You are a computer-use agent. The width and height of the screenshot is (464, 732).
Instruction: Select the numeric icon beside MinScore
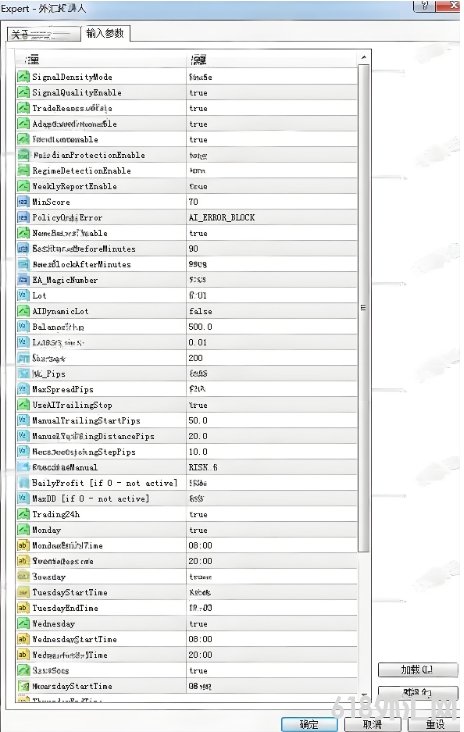click(23, 202)
